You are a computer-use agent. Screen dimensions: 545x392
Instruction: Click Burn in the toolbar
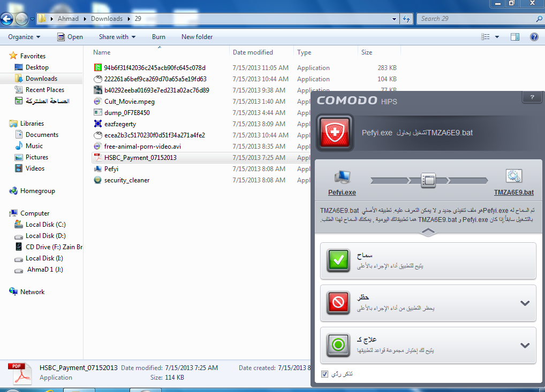pos(158,37)
